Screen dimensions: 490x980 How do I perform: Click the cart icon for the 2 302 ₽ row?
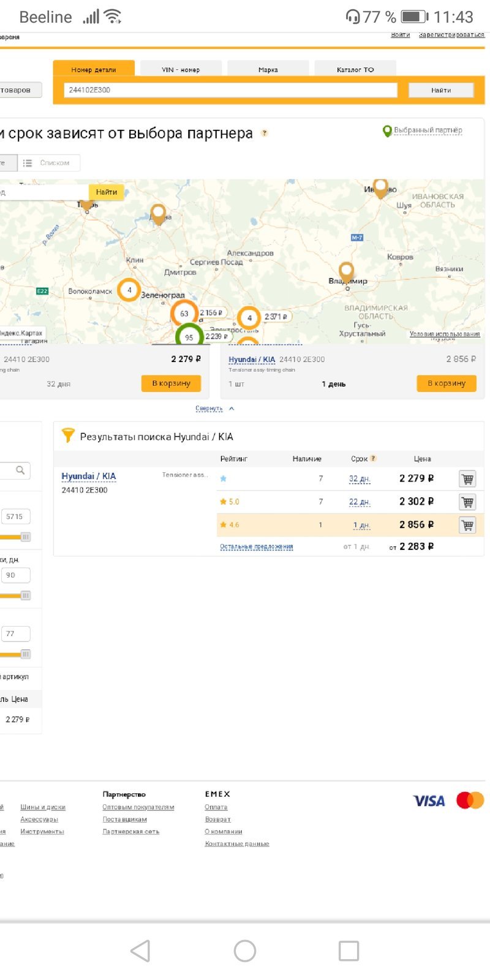(x=467, y=502)
